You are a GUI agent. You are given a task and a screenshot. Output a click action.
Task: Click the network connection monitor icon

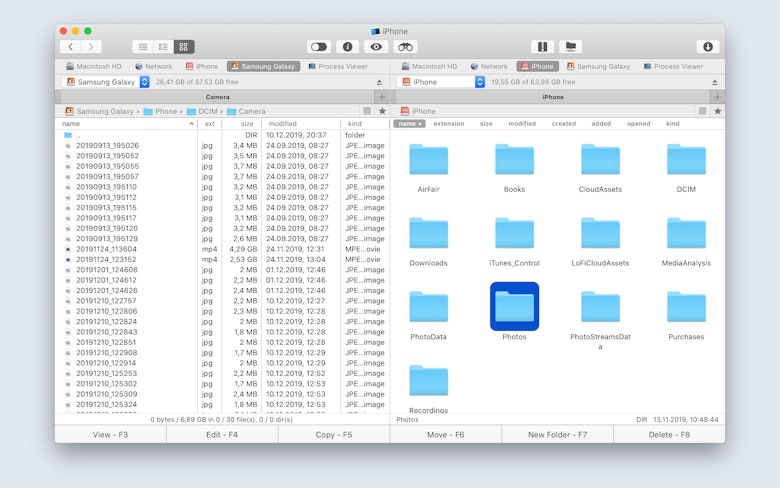[570, 47]
